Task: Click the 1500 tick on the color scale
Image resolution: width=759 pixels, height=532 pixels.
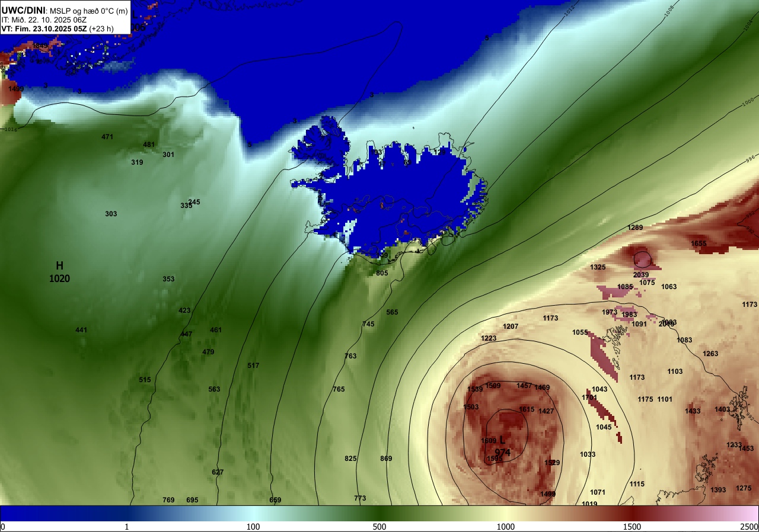Action: click(632, 527)
